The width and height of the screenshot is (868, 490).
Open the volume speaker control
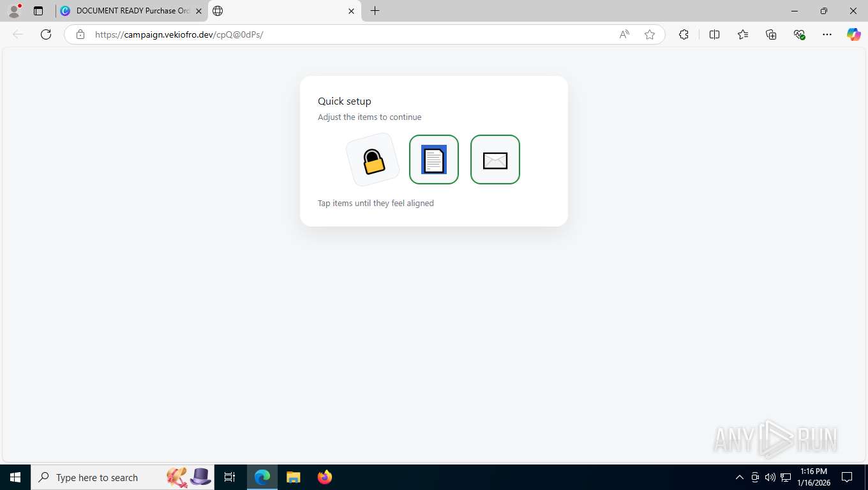[770, 477]
